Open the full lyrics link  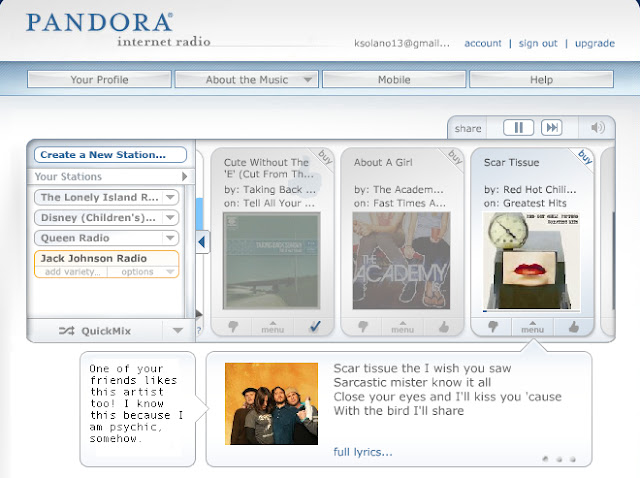(x=363, y=452)
